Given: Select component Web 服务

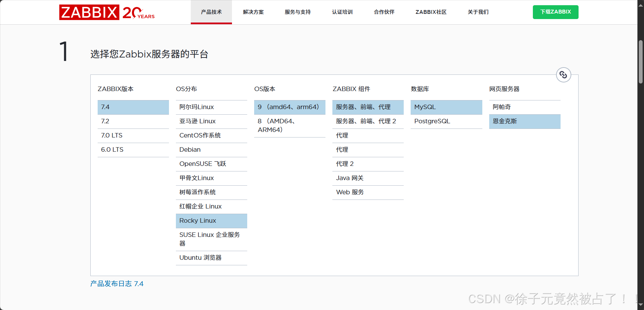Looking at the screenshot, I should pyautogui.click(x=368, y=193).
